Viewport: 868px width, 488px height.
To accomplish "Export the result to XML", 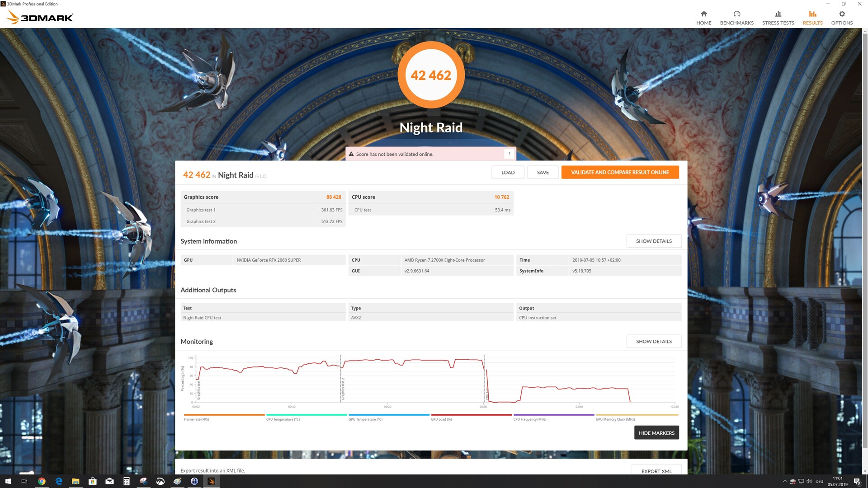I will (x=656, y=471).
